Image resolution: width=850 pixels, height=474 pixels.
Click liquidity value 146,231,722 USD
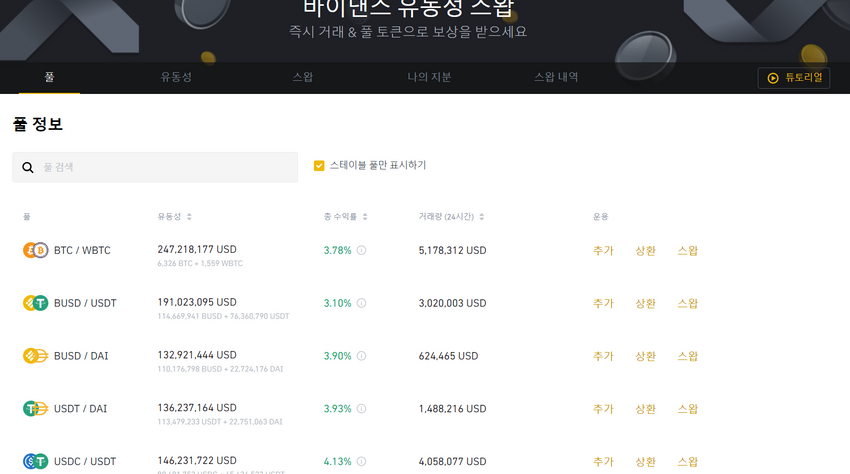pos(197,460)
